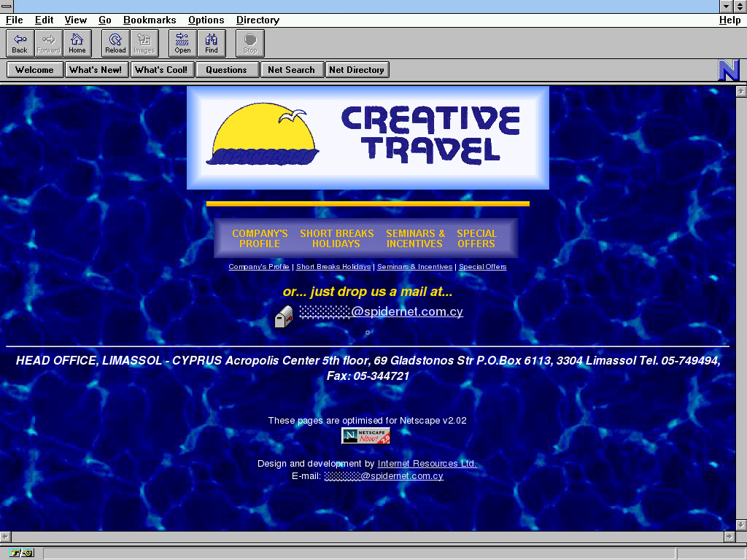
Task: Select Special Offers in the banner navigation
Action: [x=476, y=238]
